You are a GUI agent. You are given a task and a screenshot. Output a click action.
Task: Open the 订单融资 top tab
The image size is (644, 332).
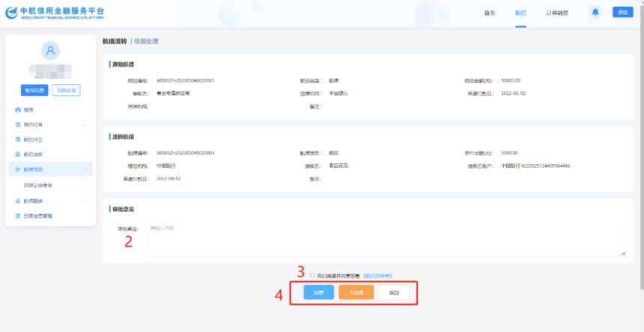pyautogui.click(x=557, y=13)
